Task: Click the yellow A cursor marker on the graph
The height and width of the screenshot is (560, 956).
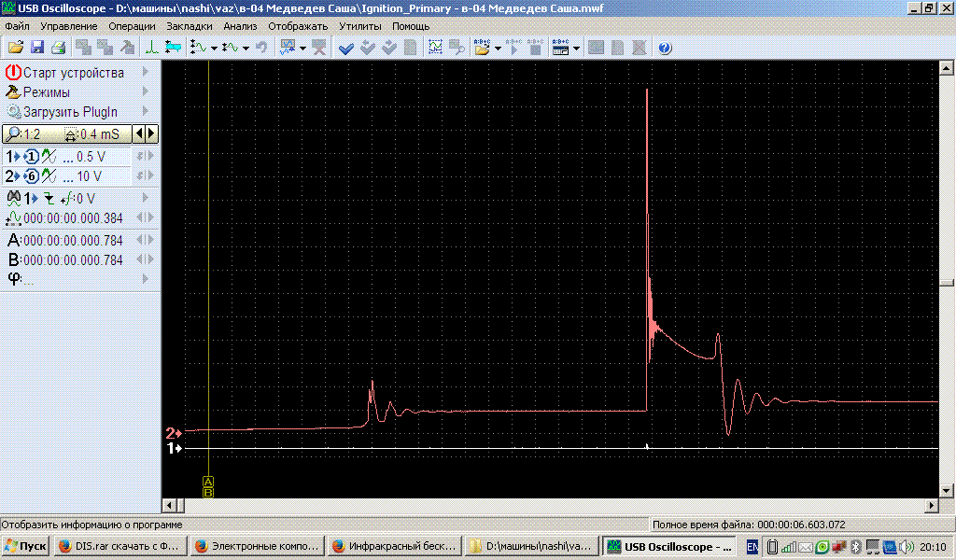Action: click(x=208, y=482)
